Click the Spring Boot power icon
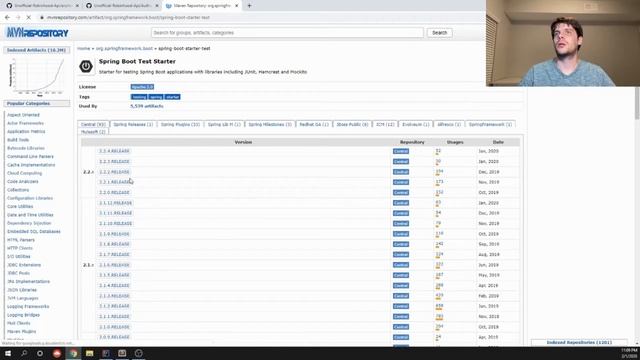Viewport: 640px width, 360px height. pos(86,66)
